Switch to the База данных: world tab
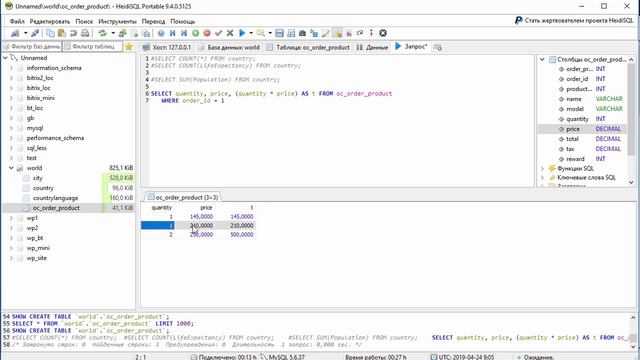The width and height of the screenshot is (640, 360). click(x=229, y=47)
